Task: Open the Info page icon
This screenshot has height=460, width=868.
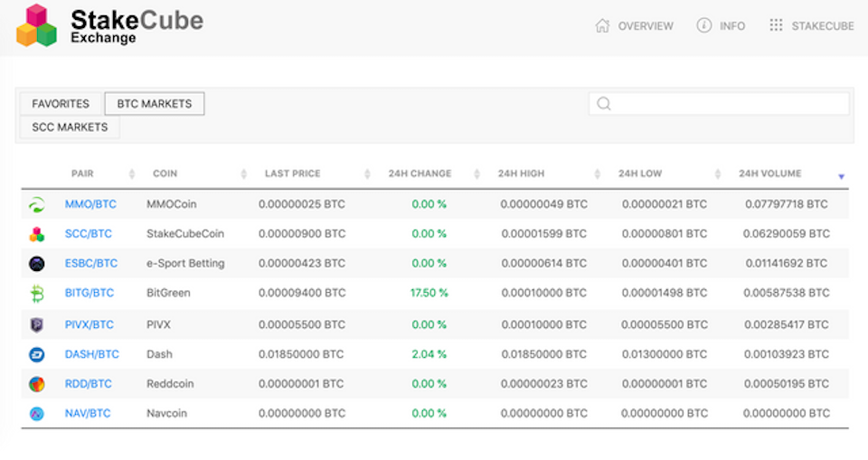Action: [x=703, y=25]
